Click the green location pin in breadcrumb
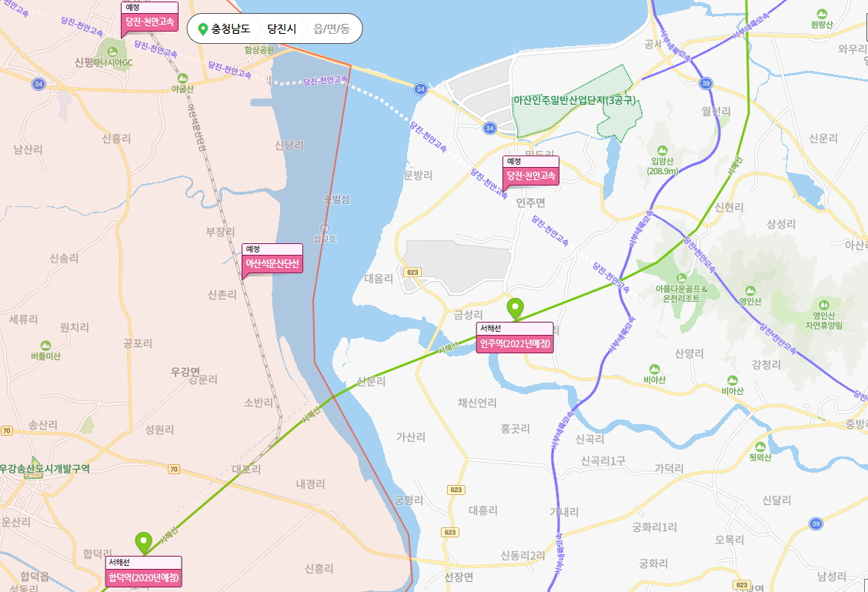 pos(202,28)
